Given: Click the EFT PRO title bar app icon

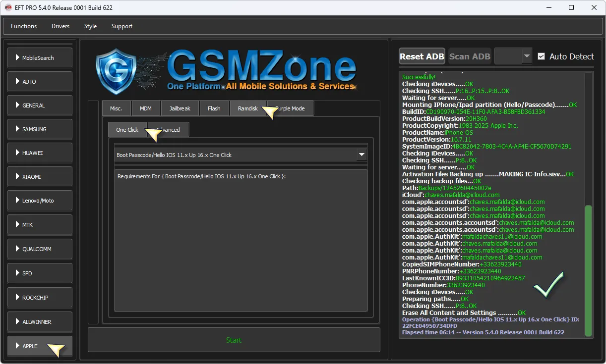Looking at the screenshot, I should click(8, 8).
